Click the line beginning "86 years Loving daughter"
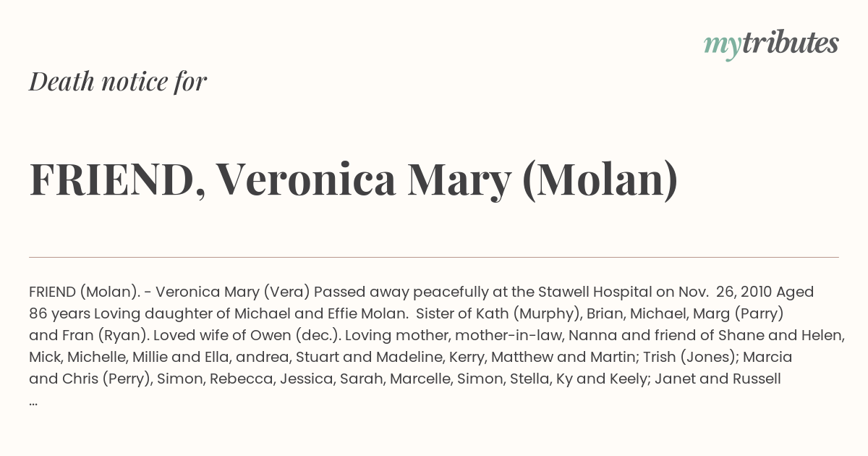Screen dimensions: 868x456 click(x=407, y=313)
